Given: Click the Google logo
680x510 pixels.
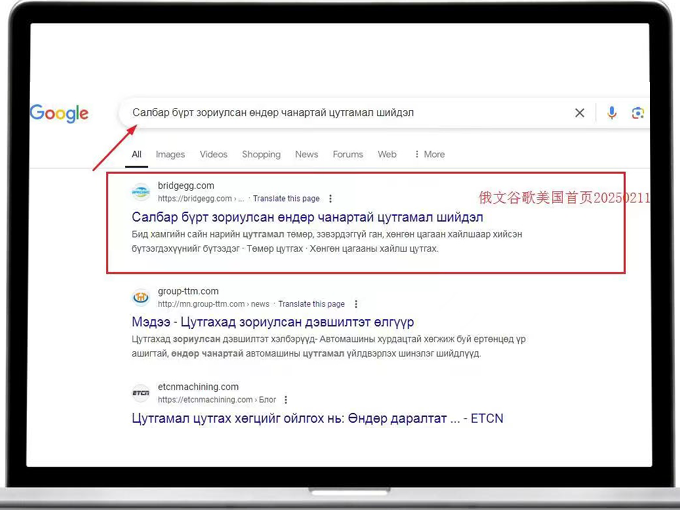Looking at the screenshot, I should pyautogui.click(x=59, y=114).
